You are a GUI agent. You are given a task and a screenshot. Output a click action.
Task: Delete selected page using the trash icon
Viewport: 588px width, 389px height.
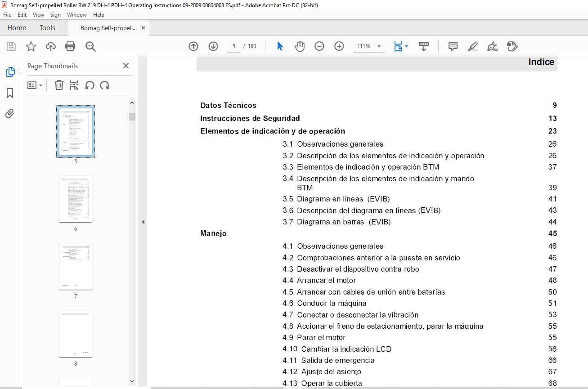[59, 85]
